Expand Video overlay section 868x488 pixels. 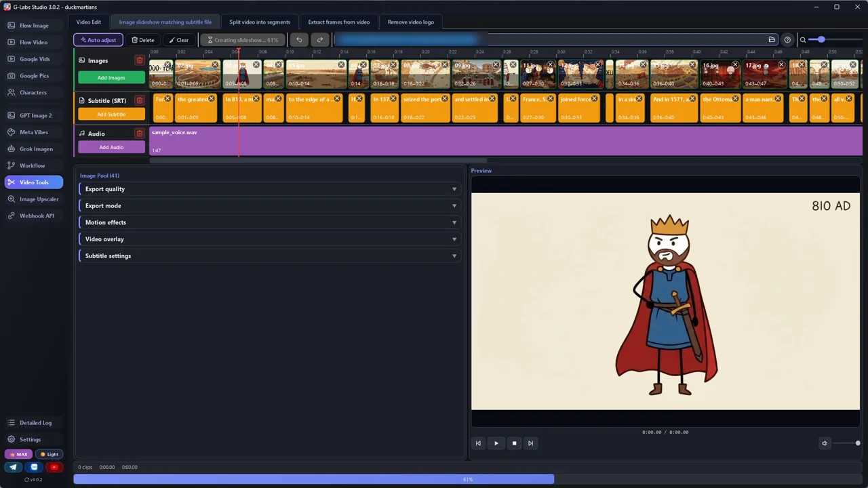click(269, 239)
